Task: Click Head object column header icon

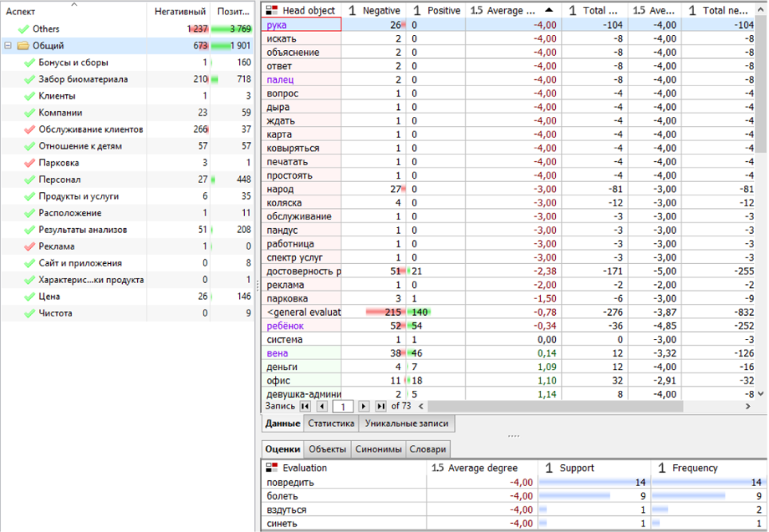Action: pos(272,10)
